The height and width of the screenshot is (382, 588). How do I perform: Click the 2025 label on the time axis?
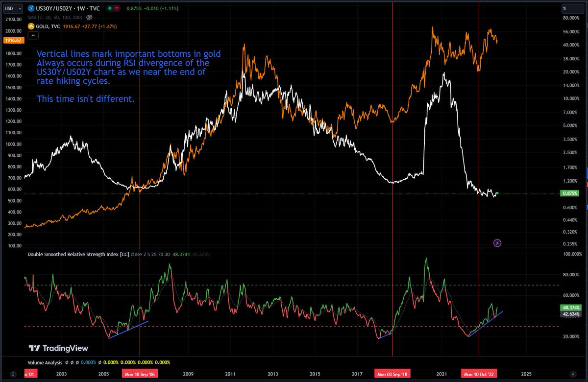(526, 373)
